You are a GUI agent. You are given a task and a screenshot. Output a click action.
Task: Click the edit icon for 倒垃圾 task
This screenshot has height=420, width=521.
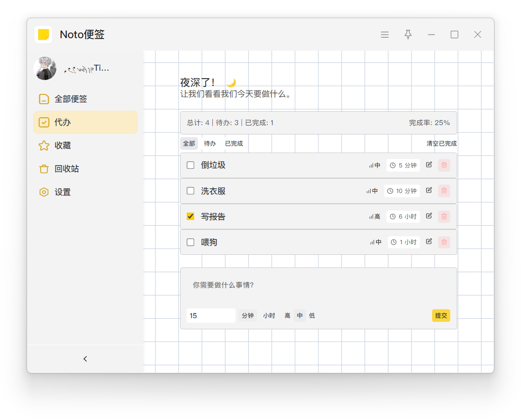(x=429, y=165)
